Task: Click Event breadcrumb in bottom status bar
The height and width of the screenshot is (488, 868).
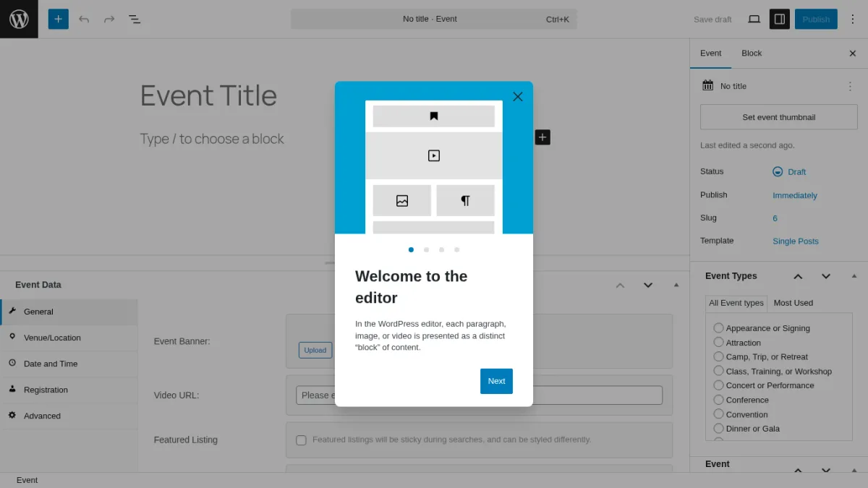Action: click(x=27, y=480)
